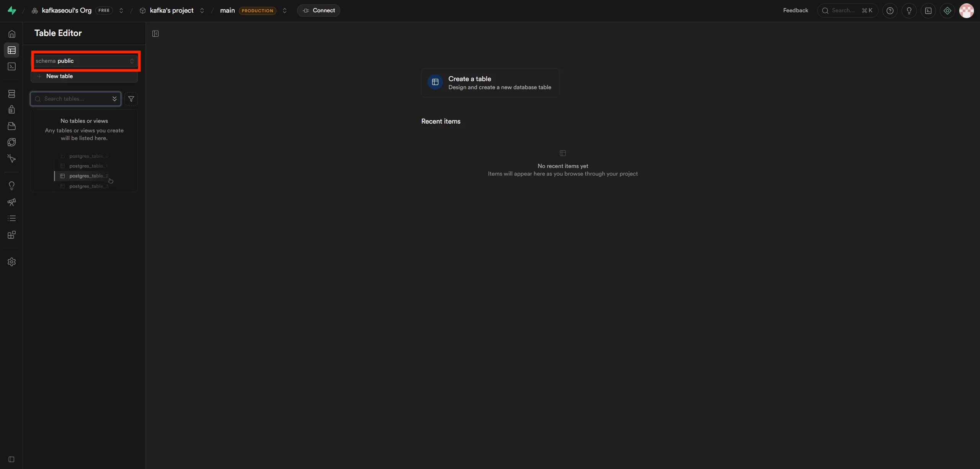The height and width of the screenshot is (469, 980).
Task: Open the Edge Functions icon
Action: 11,142
